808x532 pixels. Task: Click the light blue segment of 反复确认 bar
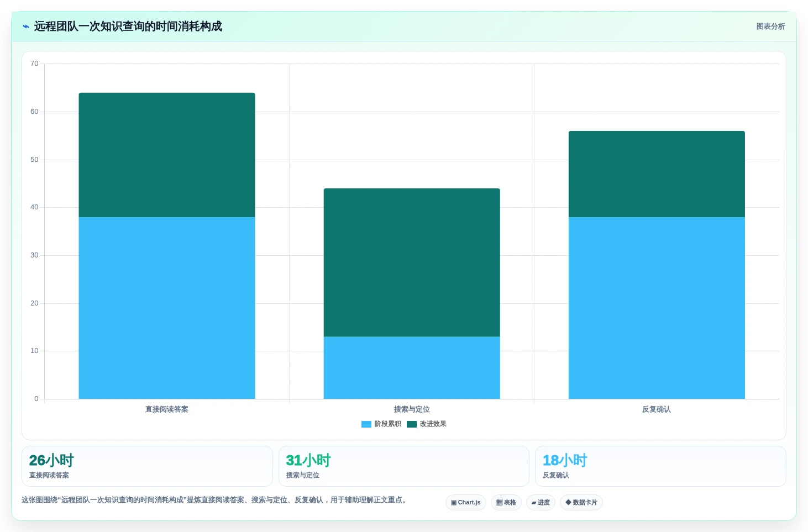[657, 308]
